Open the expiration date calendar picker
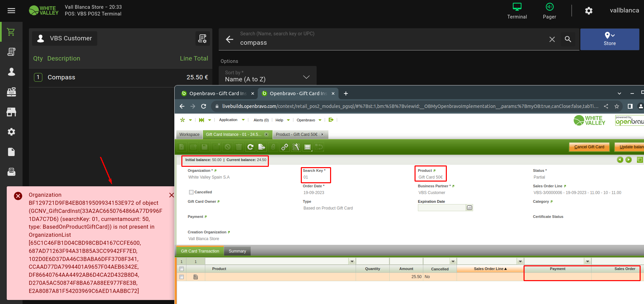644x304 pixels. 470,208
